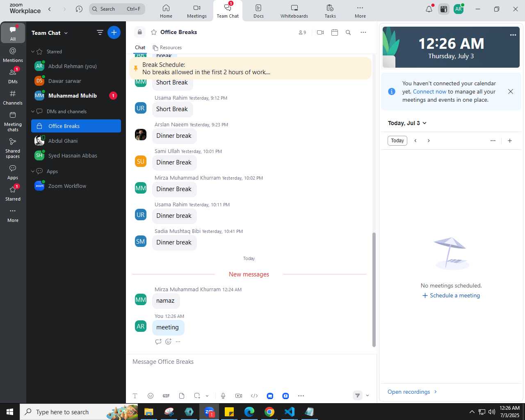The height and width of the screenshot is (420, 525).
Task: Open the text formatting tool in the composer
Action: pyautogui.click(x=135, y=396)
